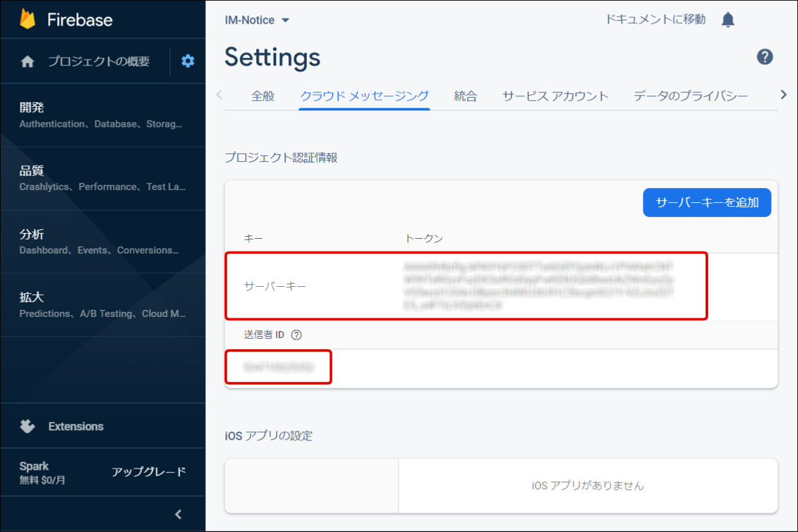
Task: Open Extensions icon in sidebar
Action: [28, 426]
